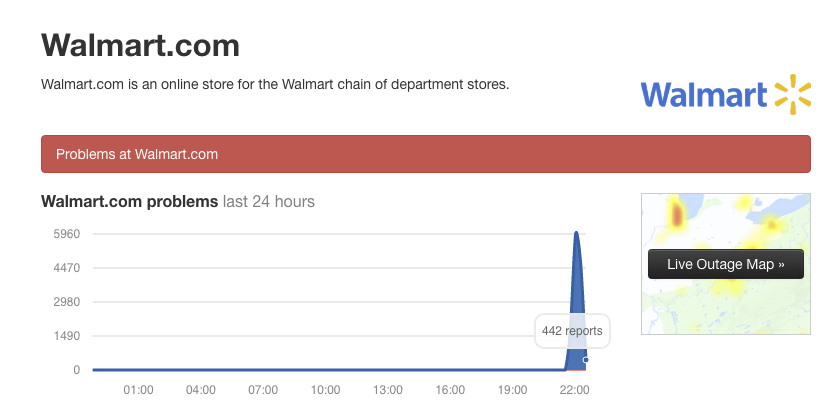The height and width of the screenshot is (408, 833).
Task: Click the 442 reports tooltip
Action: click(x=572, y=330)
